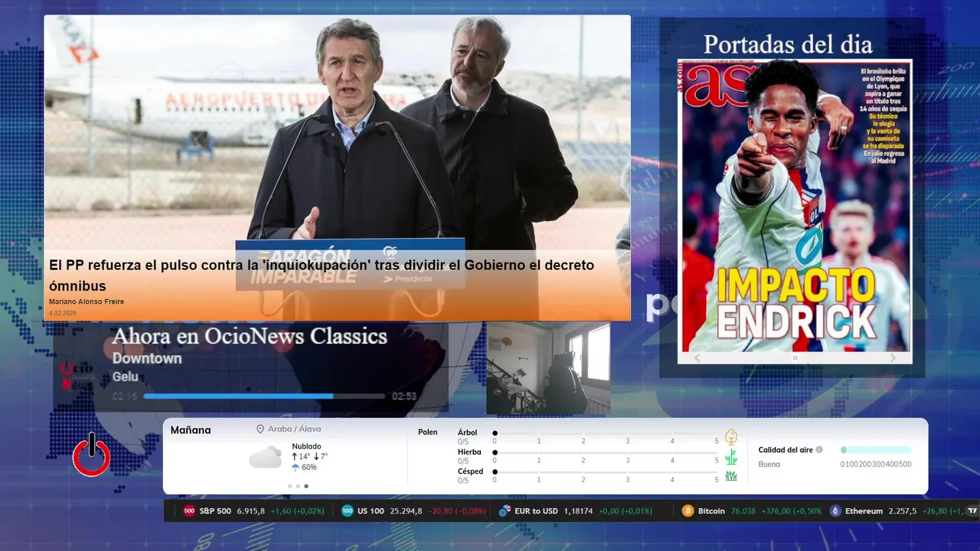Click the elapsed time '02:15'

click(125, 396)
